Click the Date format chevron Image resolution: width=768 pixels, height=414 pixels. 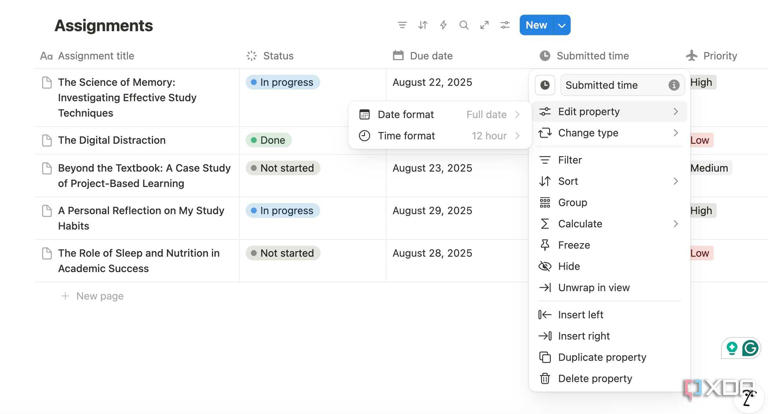coord(517,115)
